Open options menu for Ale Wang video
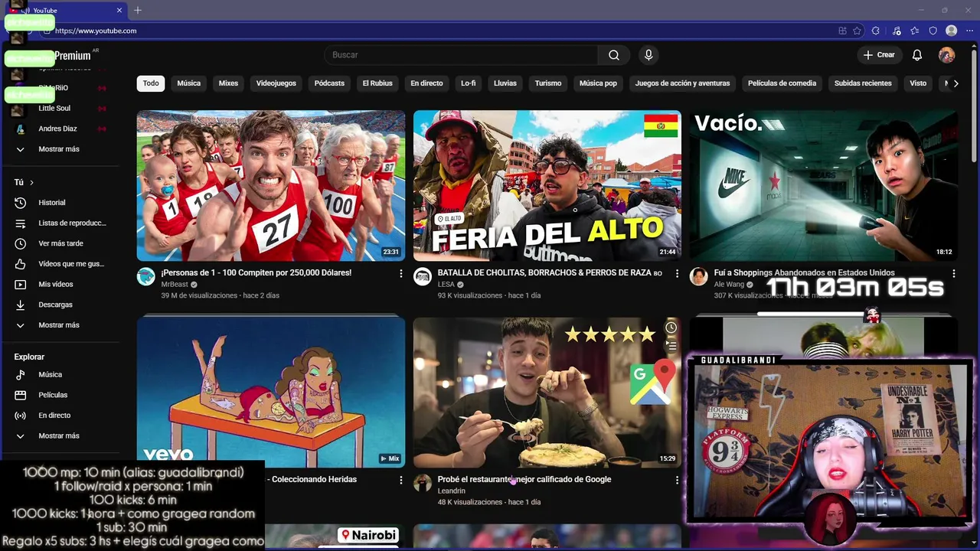 [x=954, y=273]
